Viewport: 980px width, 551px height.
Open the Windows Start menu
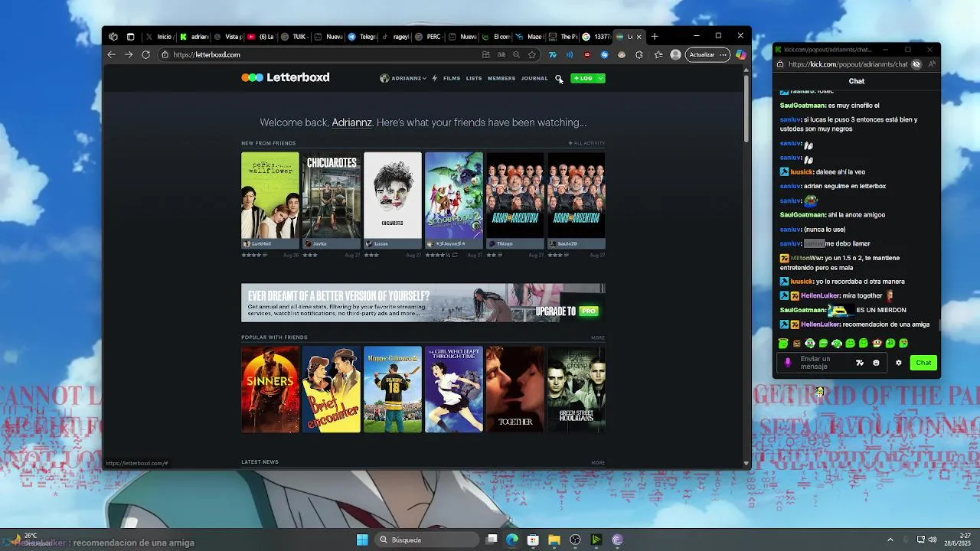[x=362, y=540]
